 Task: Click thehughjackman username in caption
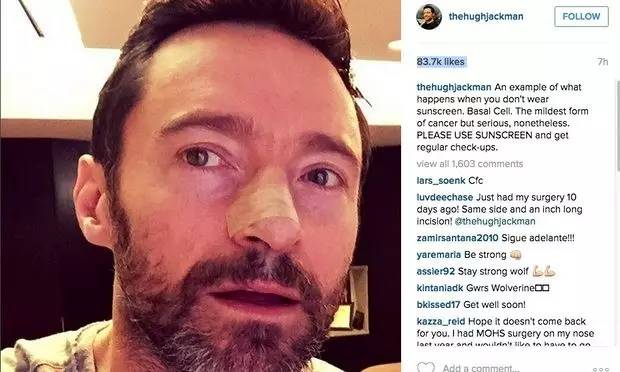454,87
